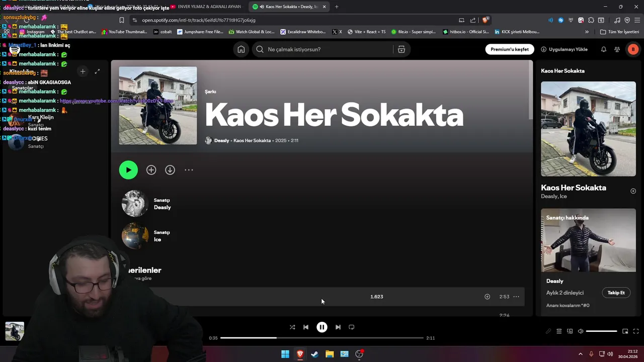644x362 pixels.
Task: Skip to the next track
Action: coord(338,327)
